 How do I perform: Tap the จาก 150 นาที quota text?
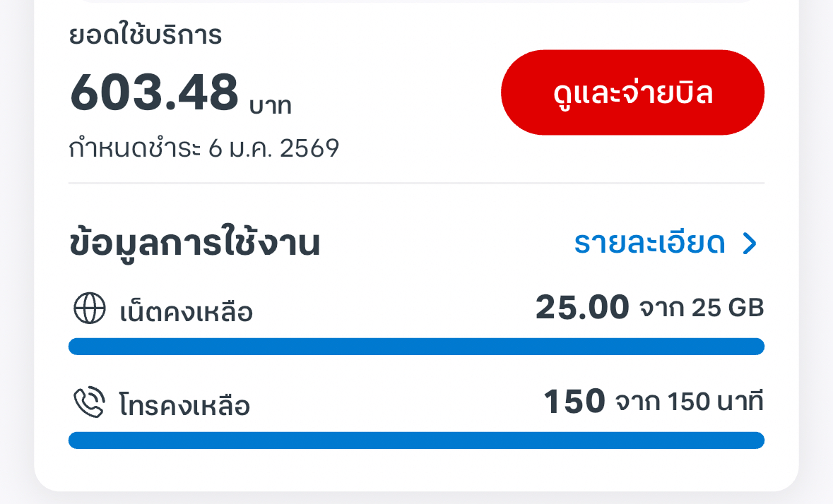[x=690, y=402]
